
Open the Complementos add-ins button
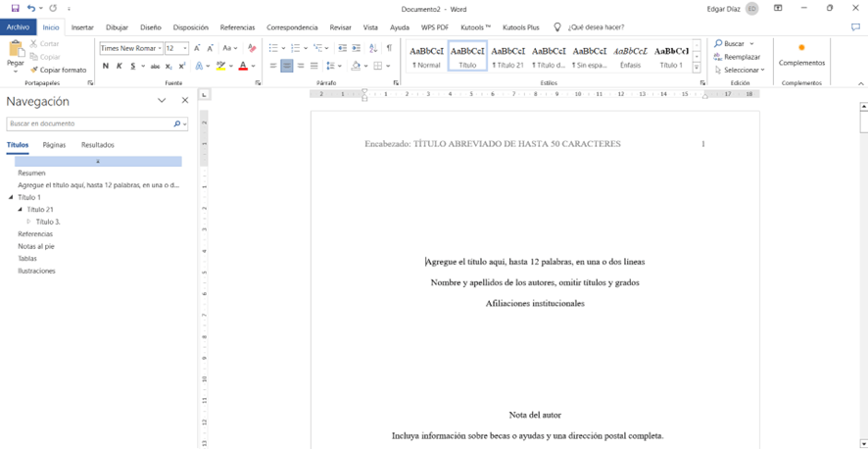pos(801,55)
